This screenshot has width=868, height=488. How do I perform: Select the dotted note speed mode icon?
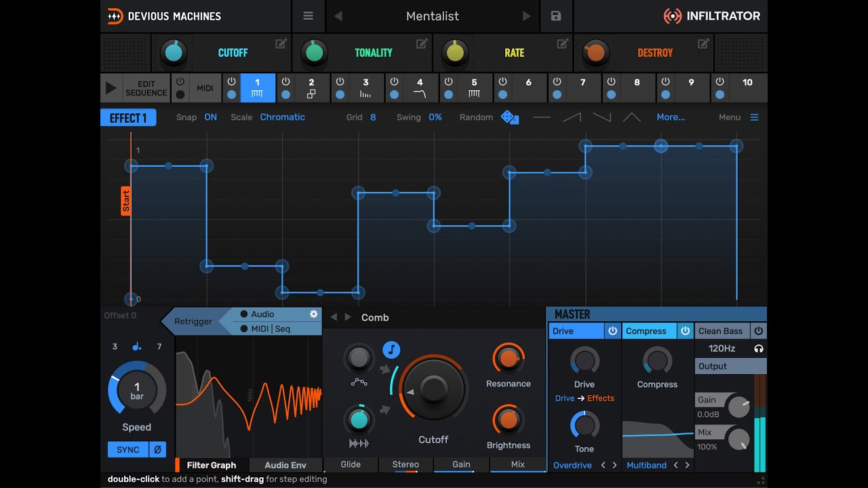click(x=137, y=346)
